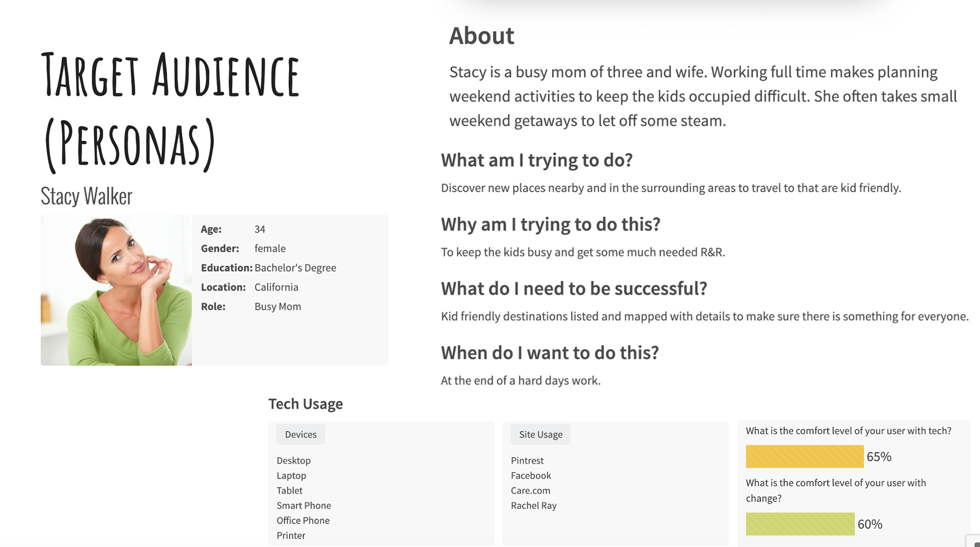Select the Devices tag label
Viewport: 980px width, 547px height.
click(x=301, y=434)
